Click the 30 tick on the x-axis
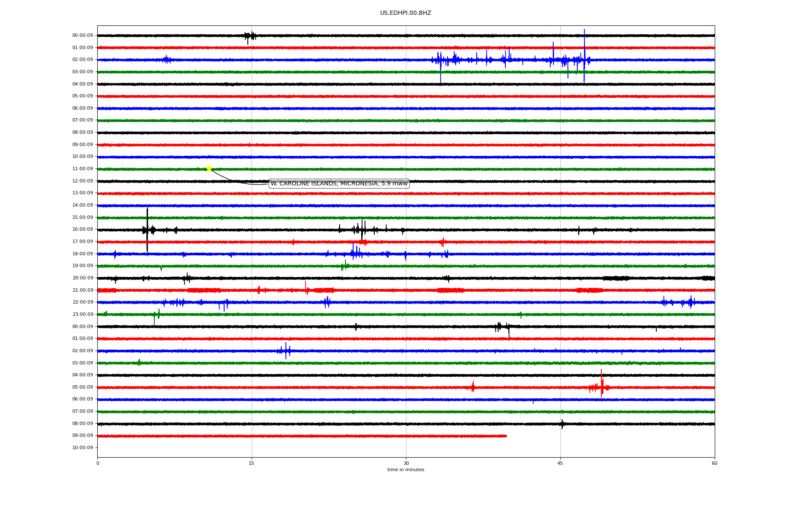The image size is (812, 508). pyautogui.click(x=406, y=463)
